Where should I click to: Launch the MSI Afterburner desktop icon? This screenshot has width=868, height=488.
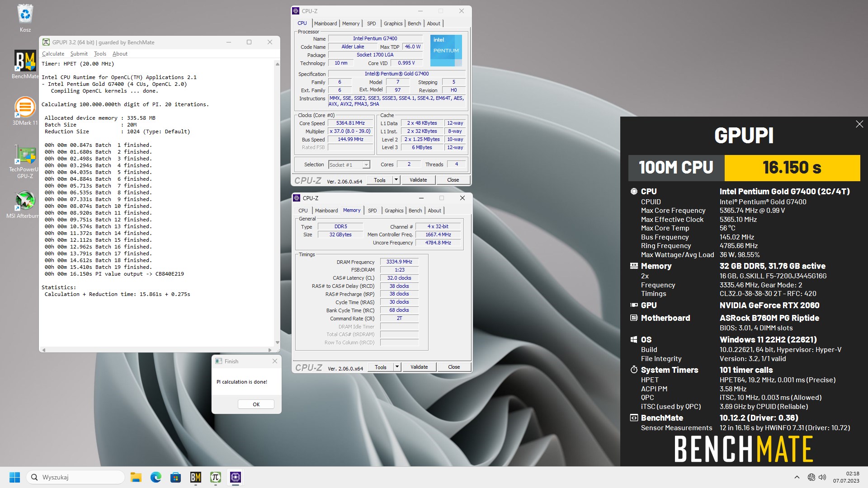click(25, 201)
